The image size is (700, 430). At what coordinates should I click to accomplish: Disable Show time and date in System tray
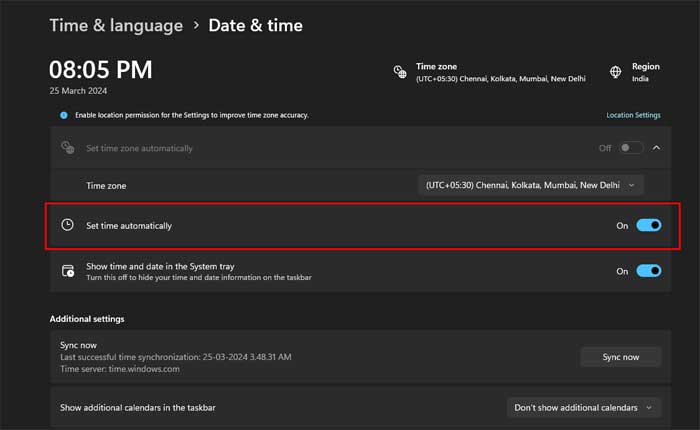coord(648,271)
